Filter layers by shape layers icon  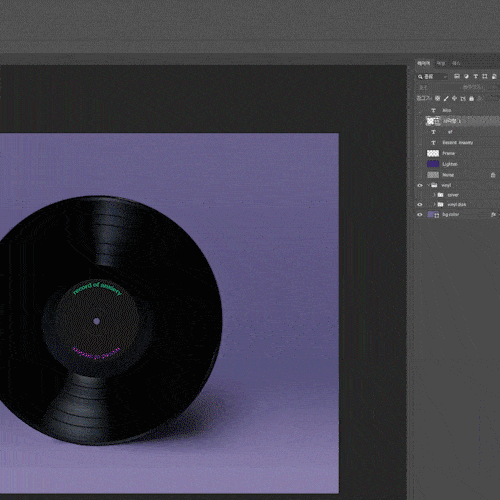(485, 77)
